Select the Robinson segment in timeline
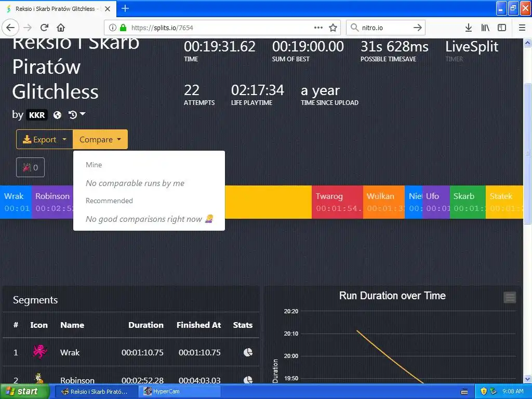Image resolution: width=532 pixels, height=399 pixels. 52,202
